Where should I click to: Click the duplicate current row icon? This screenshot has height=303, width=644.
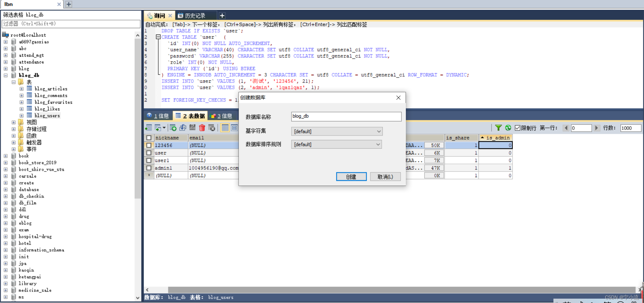[183, 128]
